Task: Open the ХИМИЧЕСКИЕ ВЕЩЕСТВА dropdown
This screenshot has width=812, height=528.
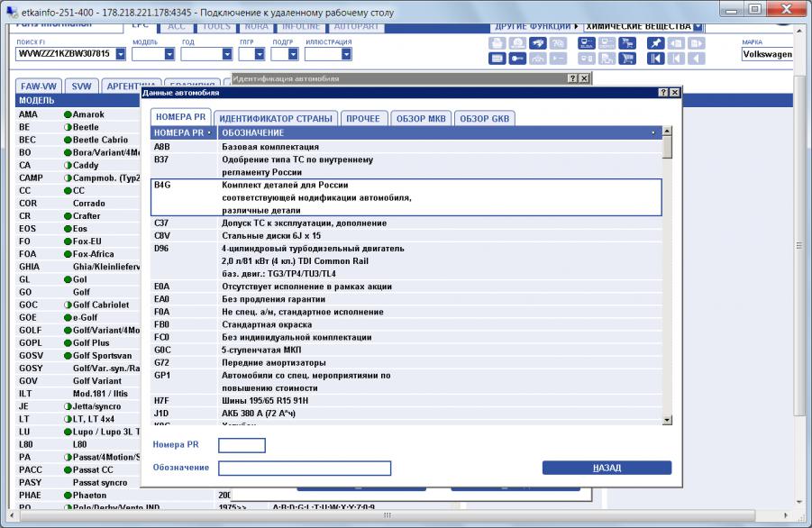Action: point(698,26)
